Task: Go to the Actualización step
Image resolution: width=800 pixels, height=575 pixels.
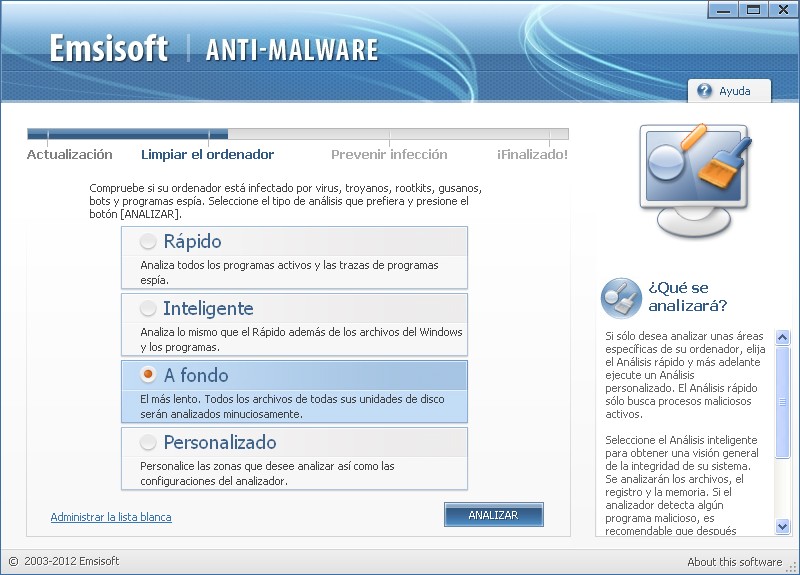Action: (69, 155)
